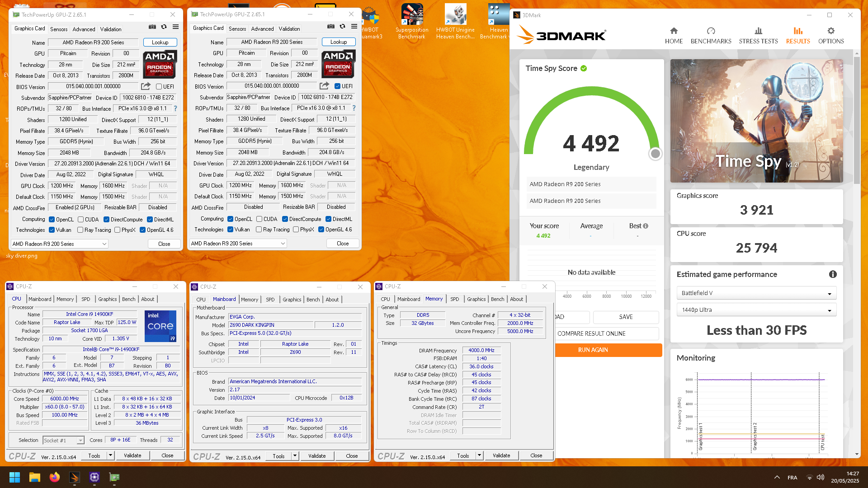
Task: Open Battlefield V game dropdown in 3DMark
Action: click(x=756, y=293)
